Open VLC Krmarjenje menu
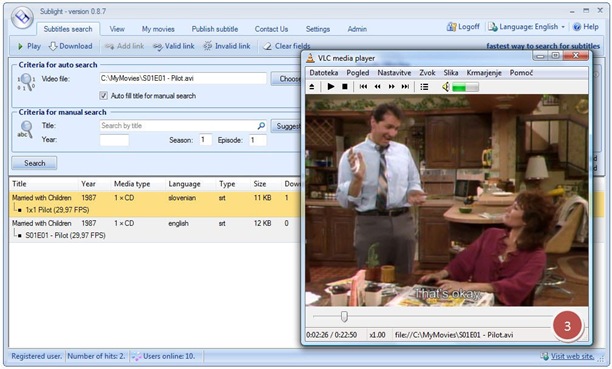612x369 pixels. [x=484, y=73]
